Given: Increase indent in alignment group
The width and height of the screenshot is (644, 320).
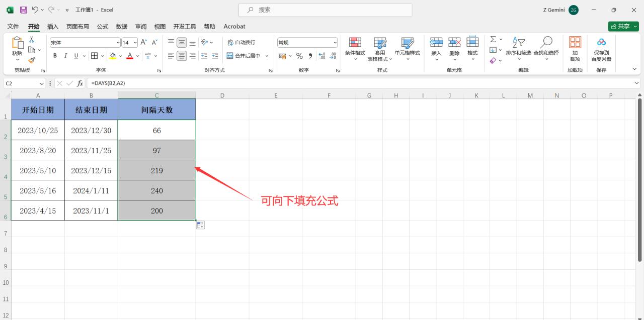Looking at the screenshot, I should pyautogui.click(x=215, y=56).
